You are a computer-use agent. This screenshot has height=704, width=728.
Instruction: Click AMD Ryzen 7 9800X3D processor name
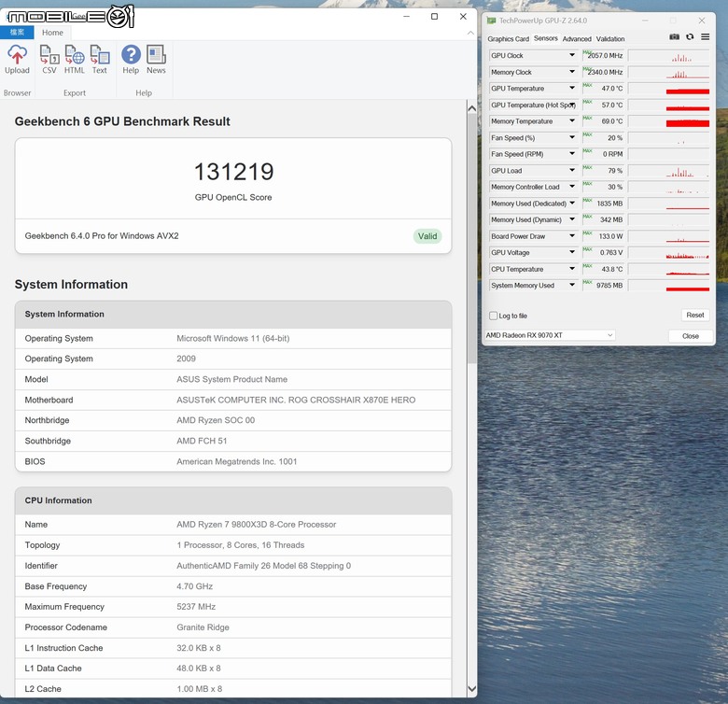coord(256,525)
